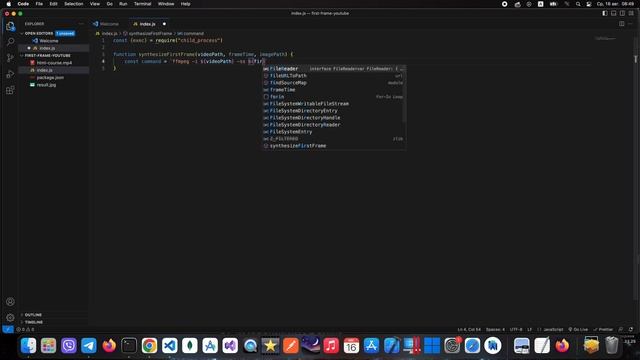Open Google Chrome from the Dock
This screenshot has width=640, height=360.
pos(149,346)
